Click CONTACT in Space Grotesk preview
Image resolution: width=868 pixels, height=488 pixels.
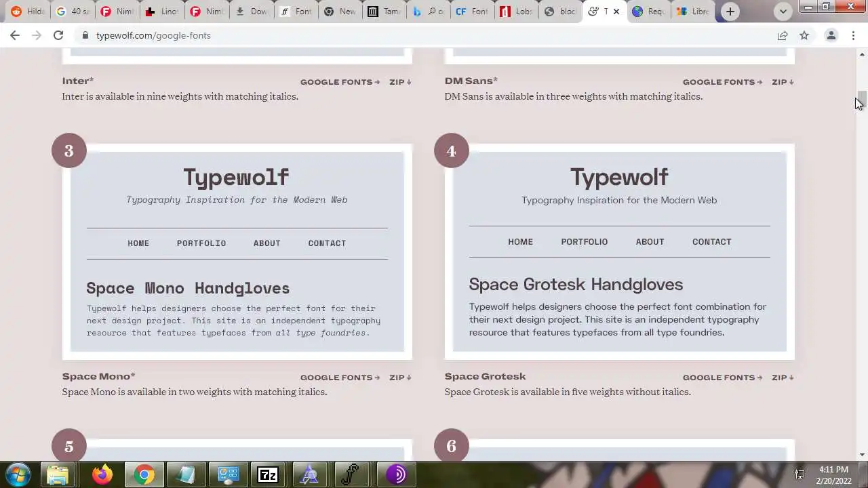coord(711,242)
